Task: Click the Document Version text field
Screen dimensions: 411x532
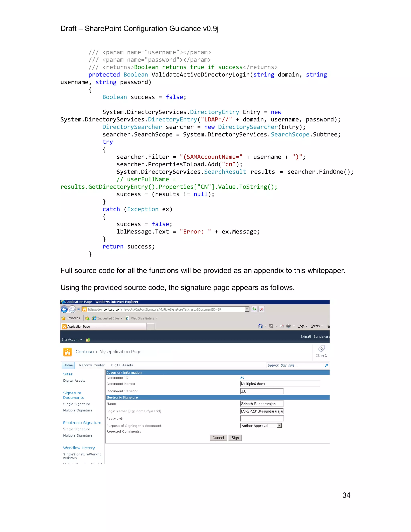Action: (x=262, y=391)
